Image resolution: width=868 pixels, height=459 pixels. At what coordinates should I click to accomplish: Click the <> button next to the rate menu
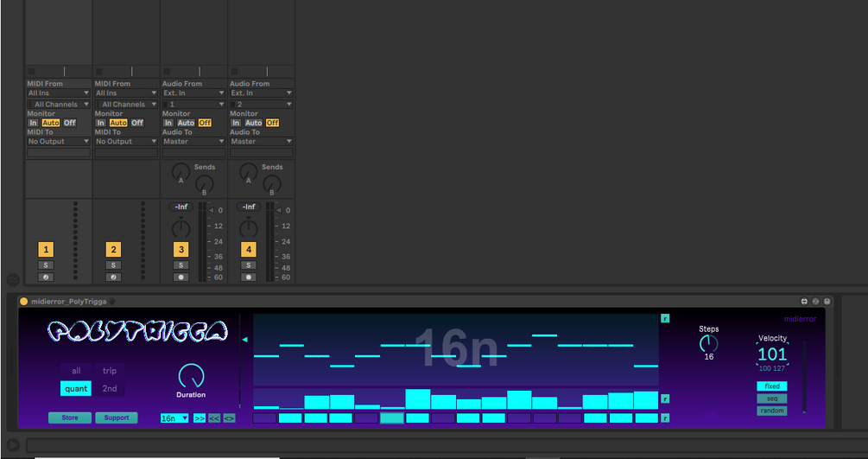point(229,418)
